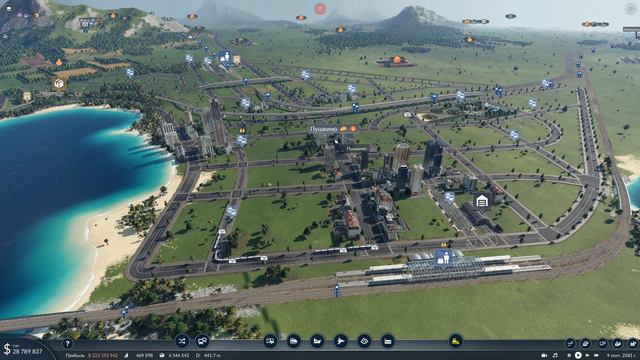Set the game to fastest speed

pos(596,356)
